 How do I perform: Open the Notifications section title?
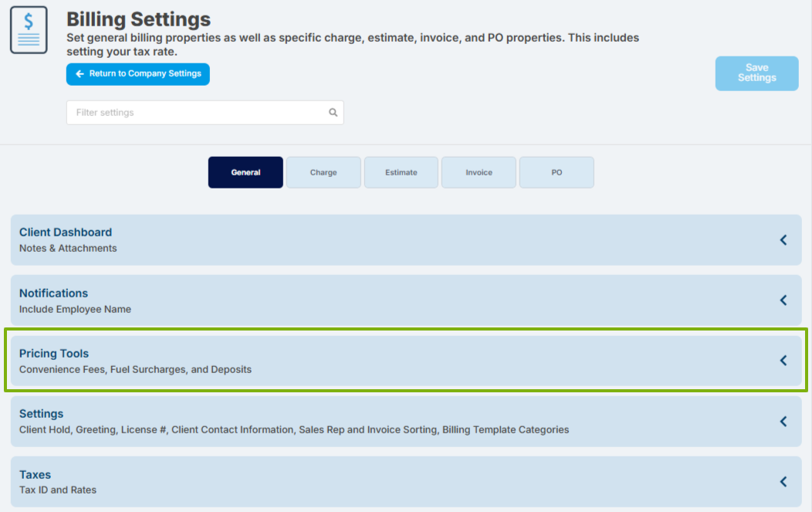coord(53,293)
